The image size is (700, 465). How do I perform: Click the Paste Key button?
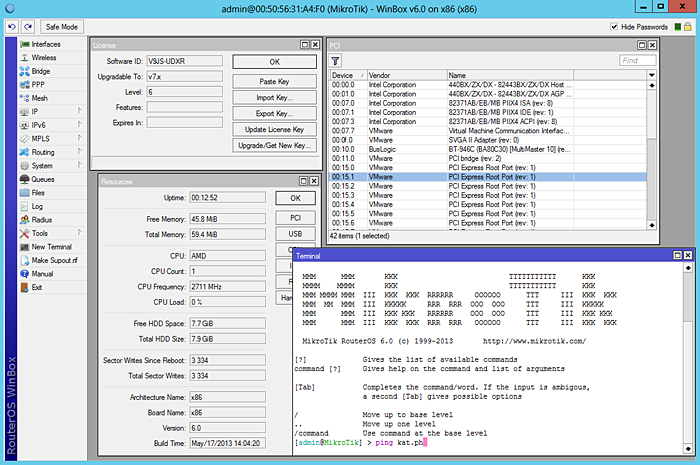[x=274, y=80]
